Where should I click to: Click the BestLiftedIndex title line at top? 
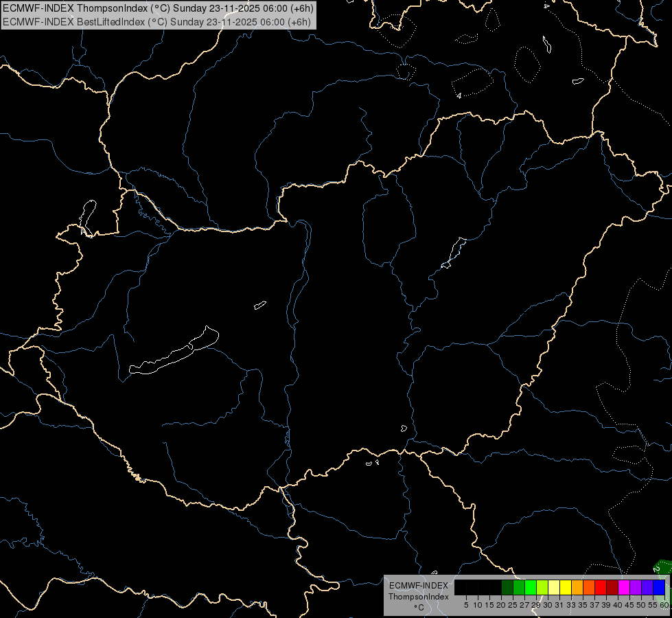pos(157,22)
